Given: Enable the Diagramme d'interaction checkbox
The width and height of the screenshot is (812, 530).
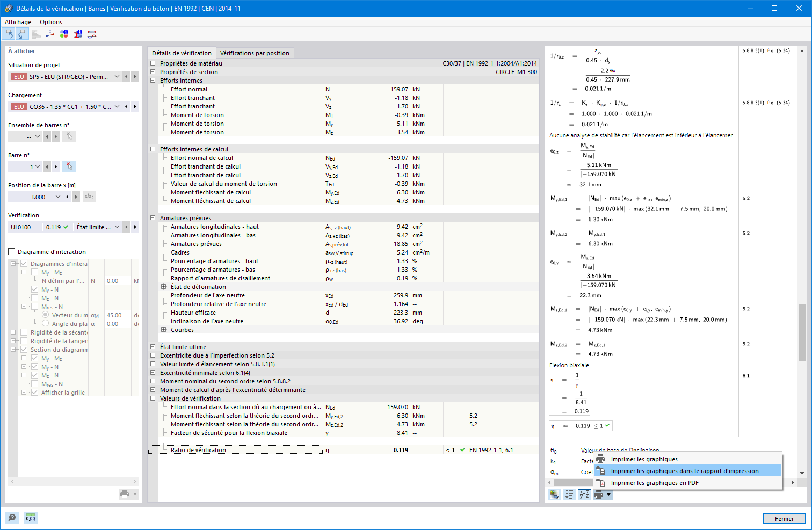Looking at the screenshot, I should (12, 252).
